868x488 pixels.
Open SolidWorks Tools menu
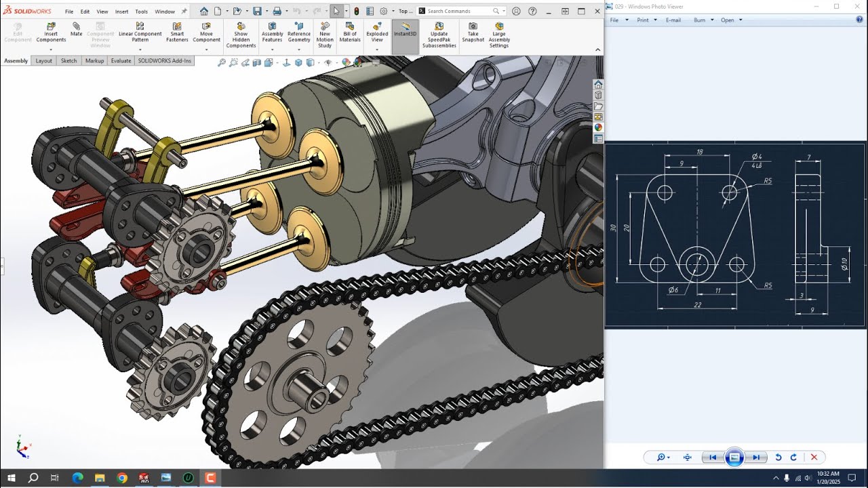(141, 12)
